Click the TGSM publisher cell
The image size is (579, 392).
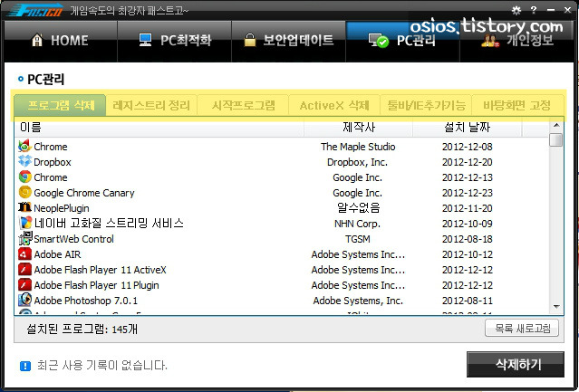[357, 239]
